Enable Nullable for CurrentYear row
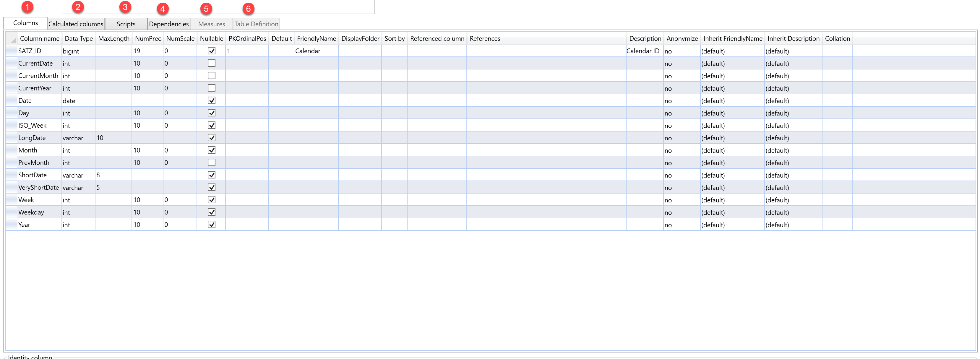The image size is (980, 359). [212, 88]
